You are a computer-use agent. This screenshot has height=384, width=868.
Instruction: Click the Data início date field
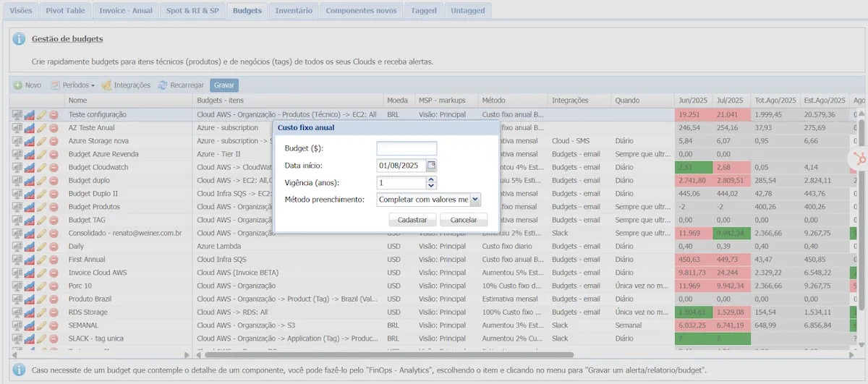tap(401, 166)
